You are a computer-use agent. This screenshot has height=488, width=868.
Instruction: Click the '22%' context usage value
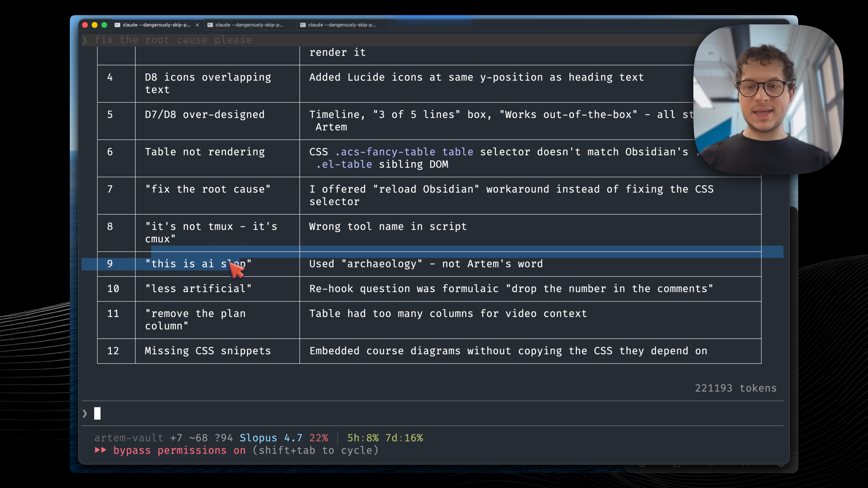pyautogui.click(x=318, y=438)
